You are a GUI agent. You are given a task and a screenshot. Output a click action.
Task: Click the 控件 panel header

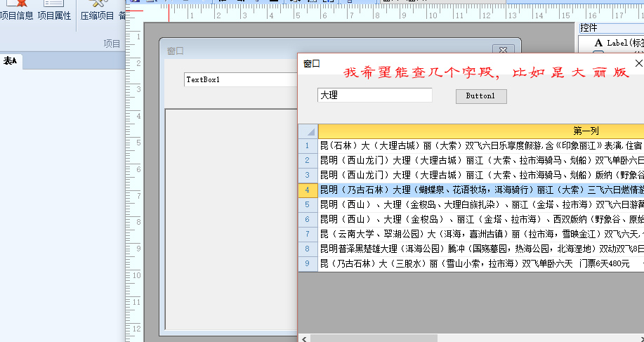(612, 27)
